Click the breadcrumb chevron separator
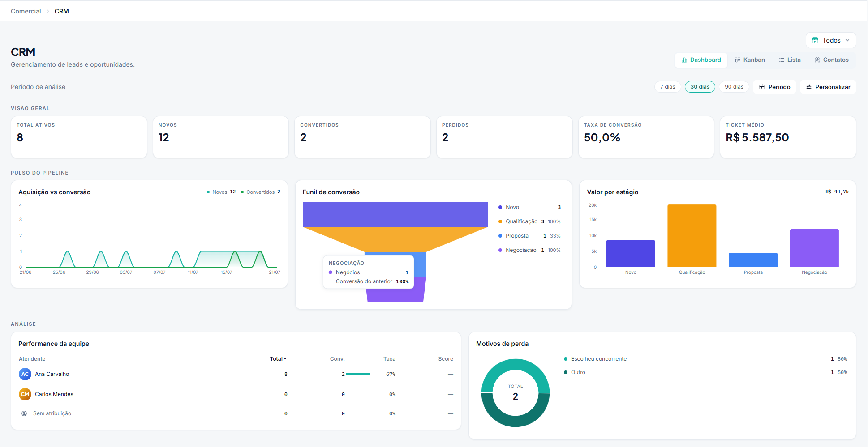 coord(48,11)
